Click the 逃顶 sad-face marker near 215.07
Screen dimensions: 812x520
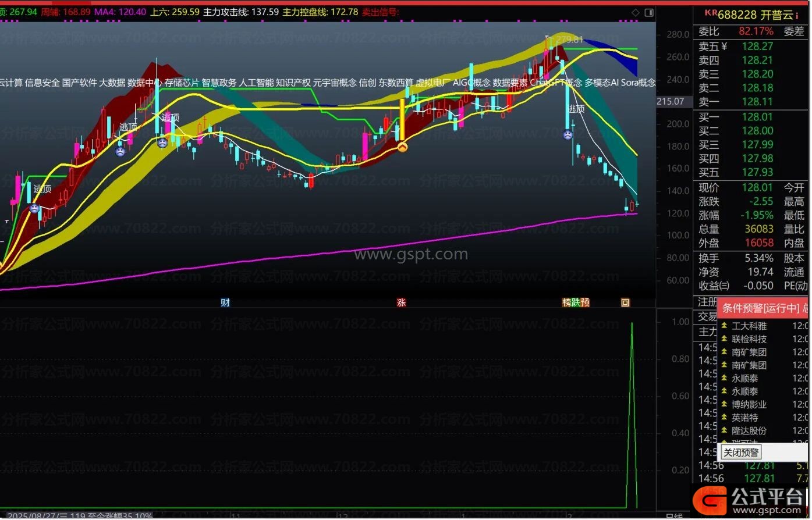568,135
